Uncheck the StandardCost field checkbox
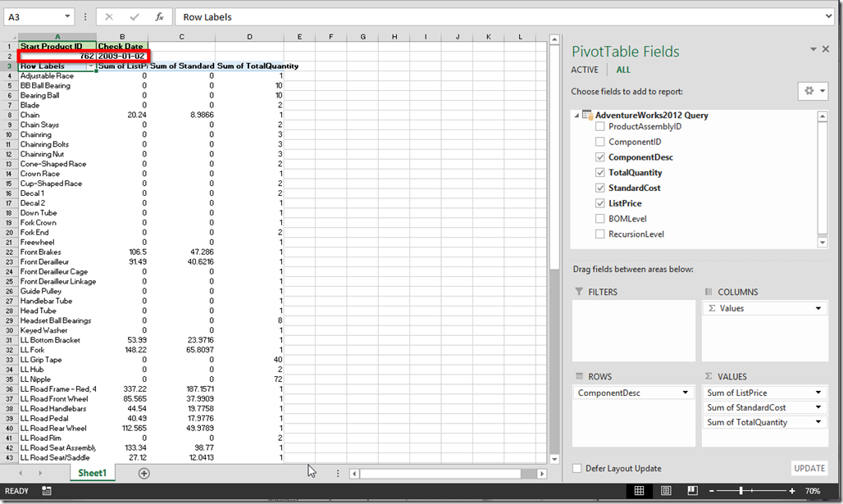 pos(600,188)
